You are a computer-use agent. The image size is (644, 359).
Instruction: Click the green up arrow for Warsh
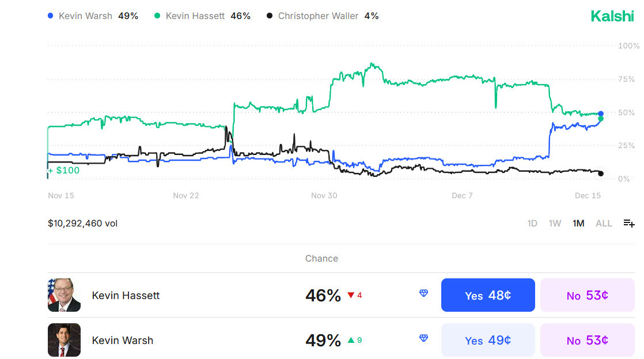point(351,340)
